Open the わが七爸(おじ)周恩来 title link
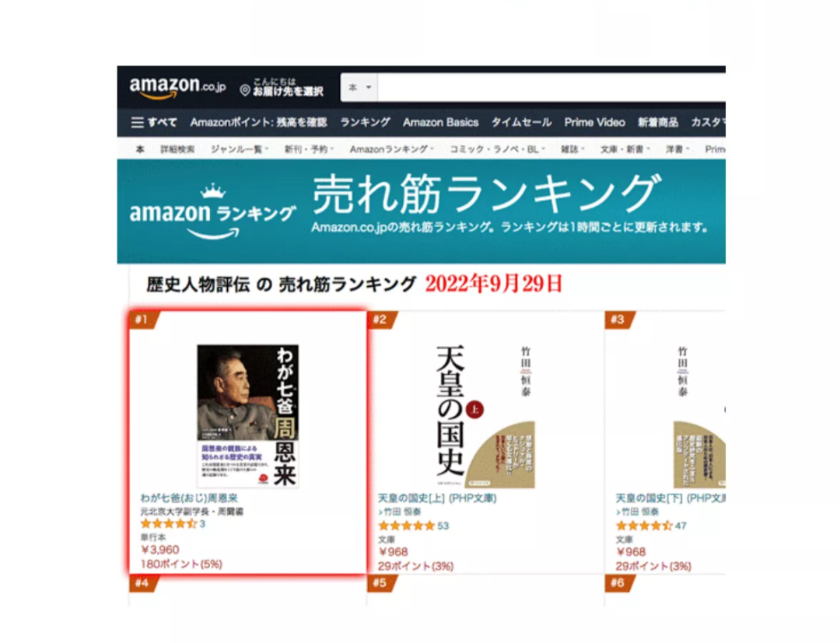 point(189,498)
